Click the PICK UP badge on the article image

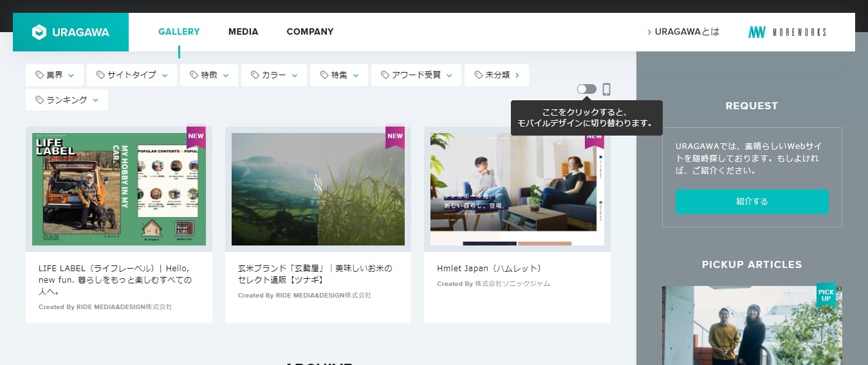point(826,295)
